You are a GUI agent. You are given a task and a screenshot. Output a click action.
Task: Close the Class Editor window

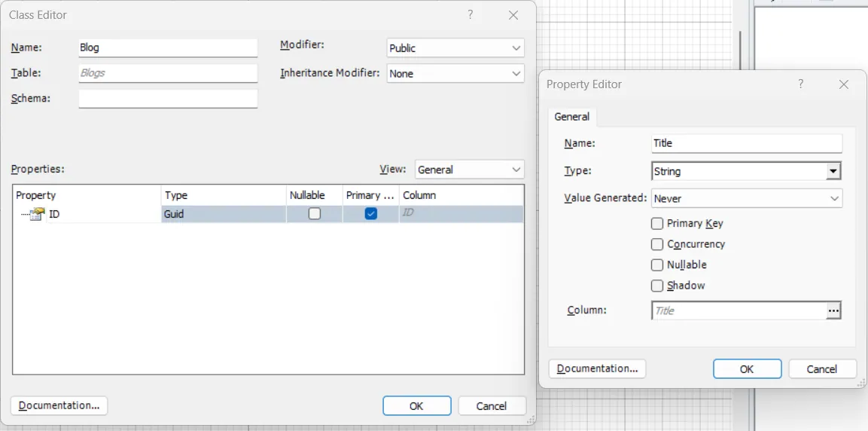point(513,16)
